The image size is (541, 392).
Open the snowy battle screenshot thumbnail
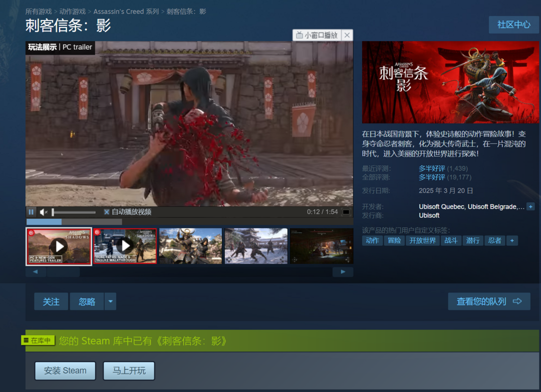[256, 246]
